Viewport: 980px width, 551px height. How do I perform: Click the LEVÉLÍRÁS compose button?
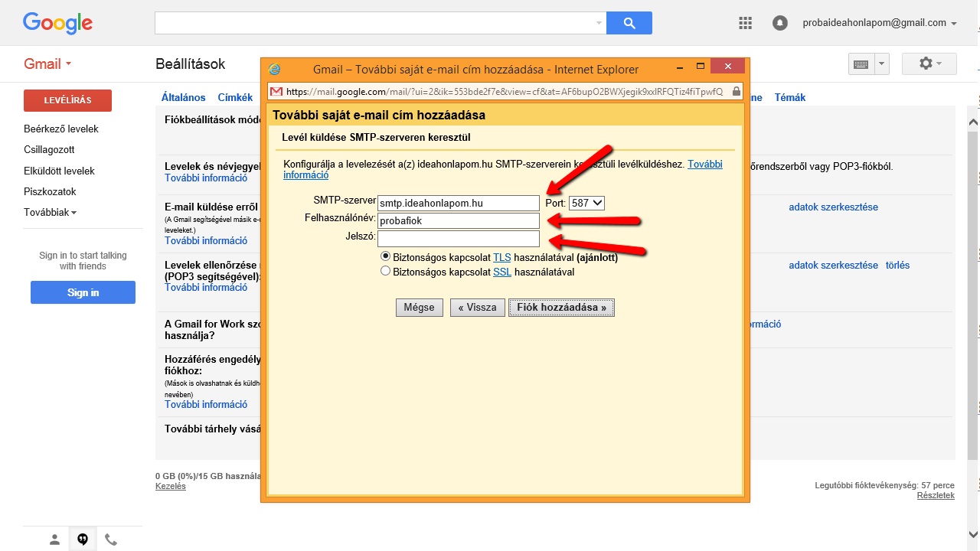(67, 100)
